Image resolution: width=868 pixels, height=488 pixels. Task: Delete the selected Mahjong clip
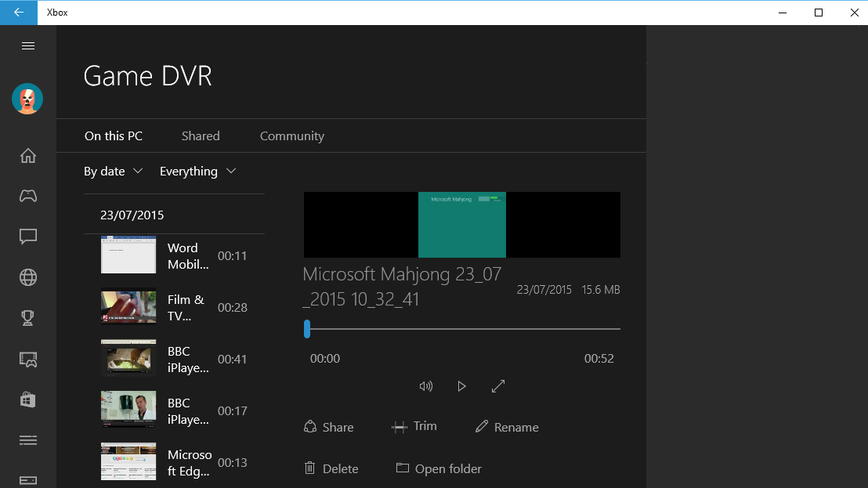pos(331,468)
